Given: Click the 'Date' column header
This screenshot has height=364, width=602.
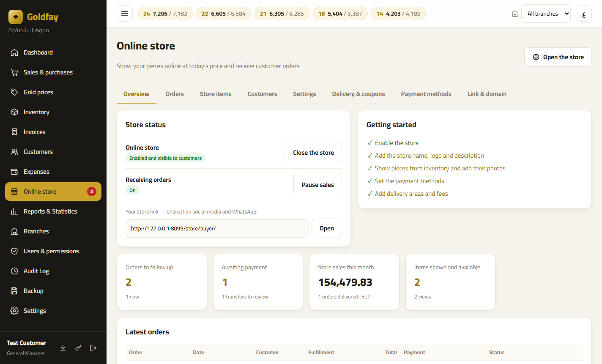Looking at the screenshot, I should pyautogui.click(x=198, y=353).
